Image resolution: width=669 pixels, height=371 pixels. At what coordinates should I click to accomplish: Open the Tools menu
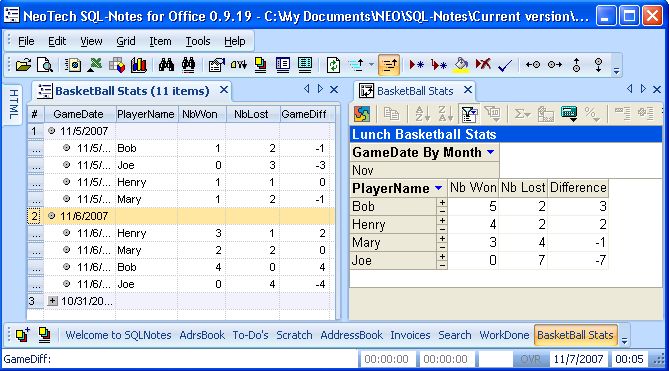point(198,41)
